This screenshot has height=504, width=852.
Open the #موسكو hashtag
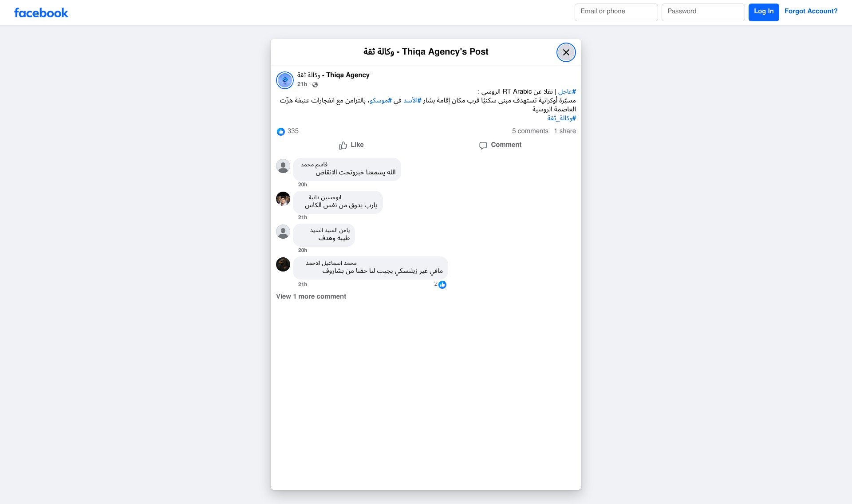[381, 100]
